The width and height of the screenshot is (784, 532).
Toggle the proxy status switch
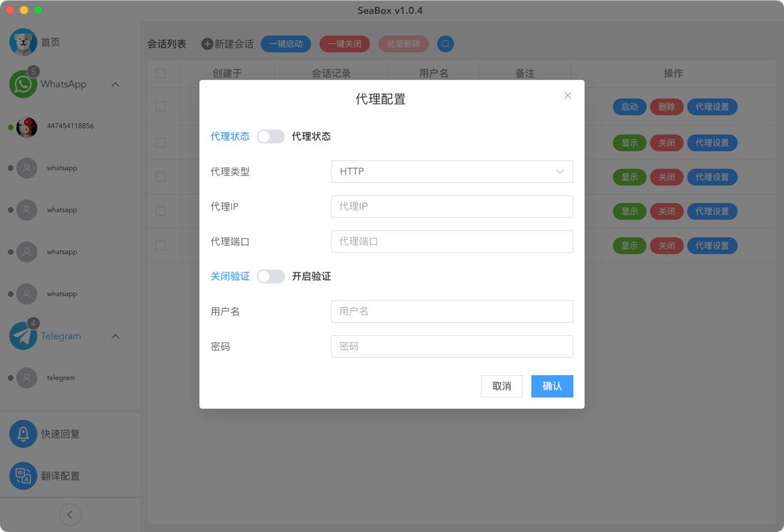(x=270, y=136)
